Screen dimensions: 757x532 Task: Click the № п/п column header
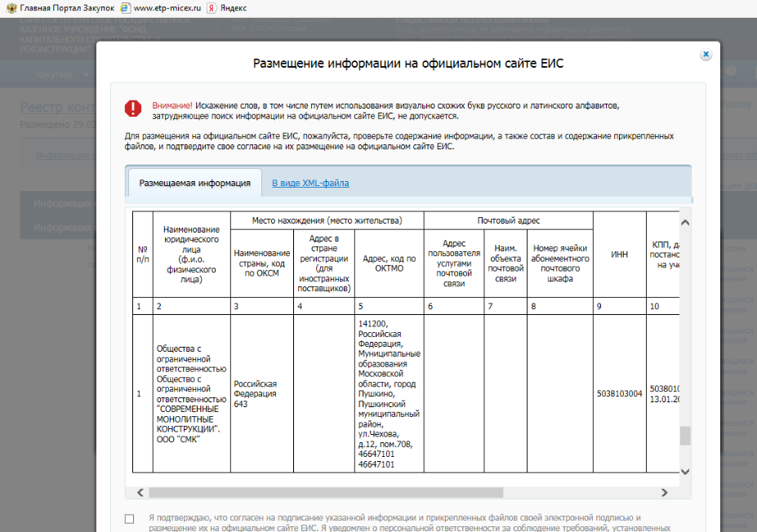pos(143,255)
